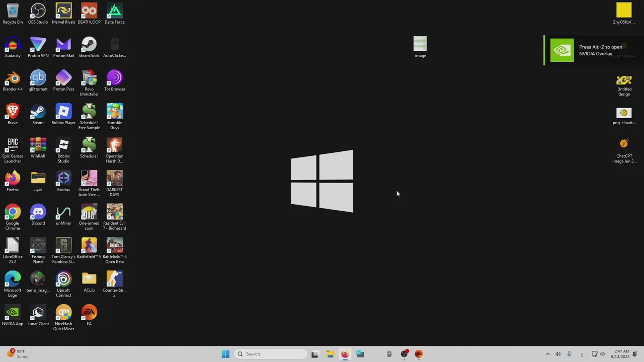Select the SteamTools desktop icon
644x362 pixels.
[89, 47]
